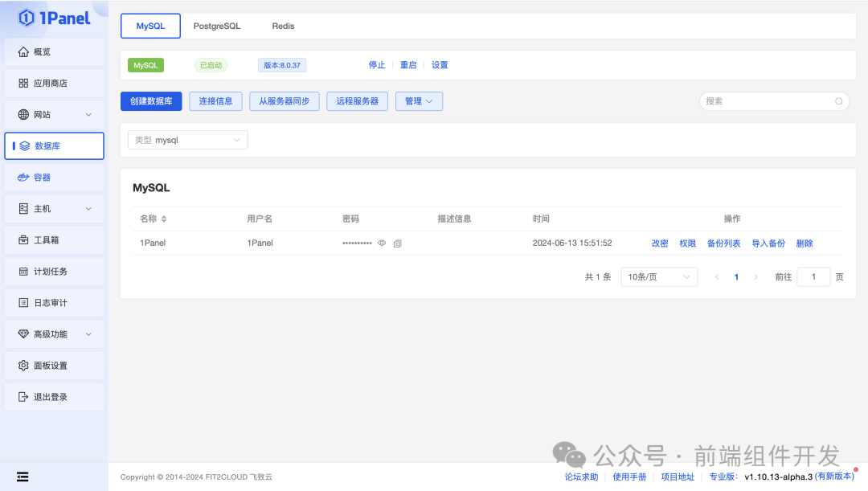
Task: Open the 类型 mysql filter dropdown
Action: click(187, 139)
